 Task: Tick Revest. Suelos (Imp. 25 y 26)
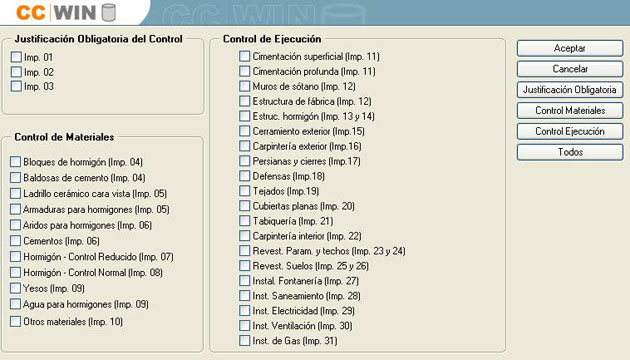[244, 266]
